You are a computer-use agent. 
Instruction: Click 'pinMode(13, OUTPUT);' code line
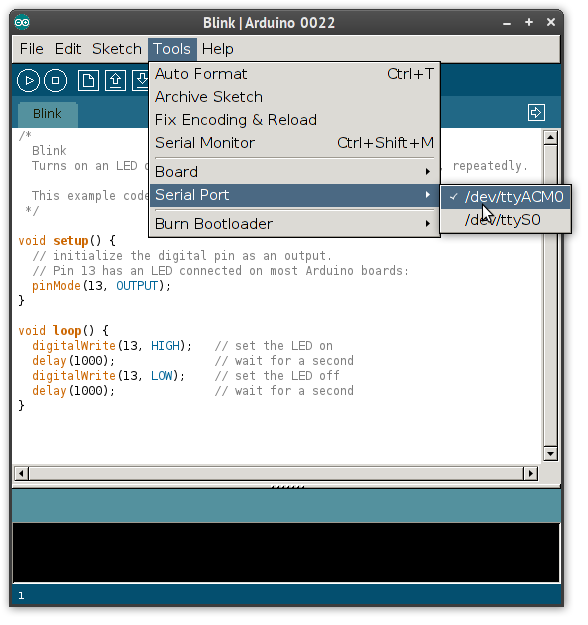[x=101, y=286]
